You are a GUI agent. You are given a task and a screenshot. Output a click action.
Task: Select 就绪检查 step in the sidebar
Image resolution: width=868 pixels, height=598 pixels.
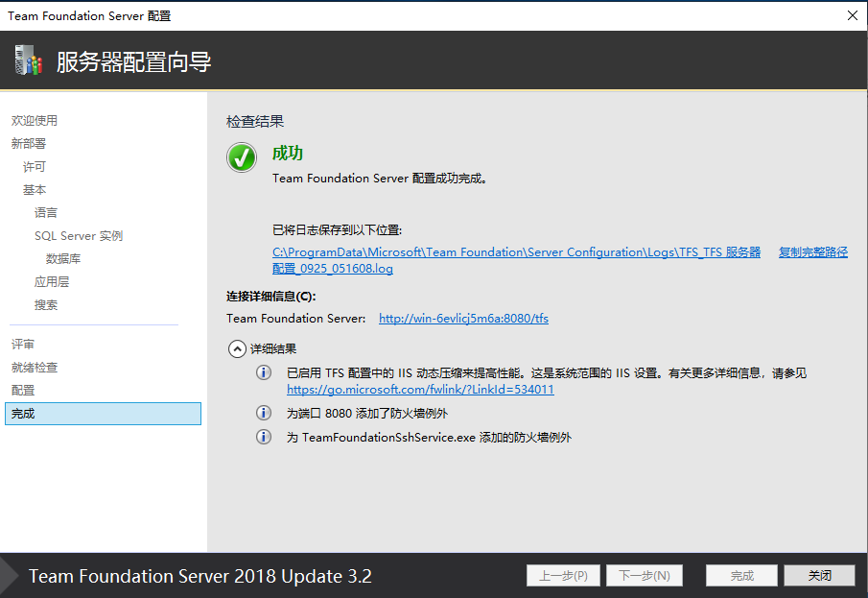[35, 368]
